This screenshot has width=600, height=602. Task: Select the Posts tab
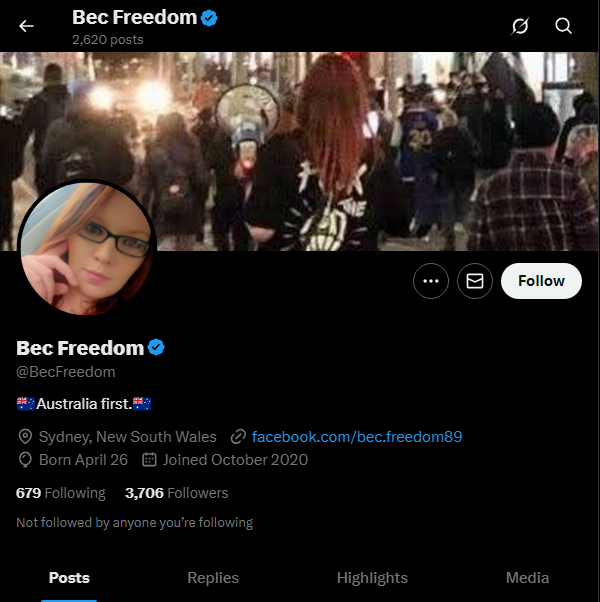69,578
